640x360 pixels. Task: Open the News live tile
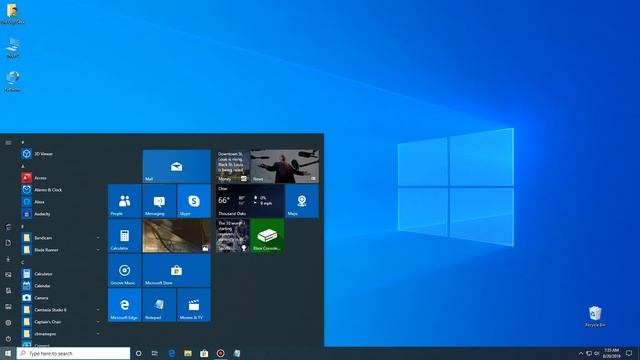[x=284, y=166]
